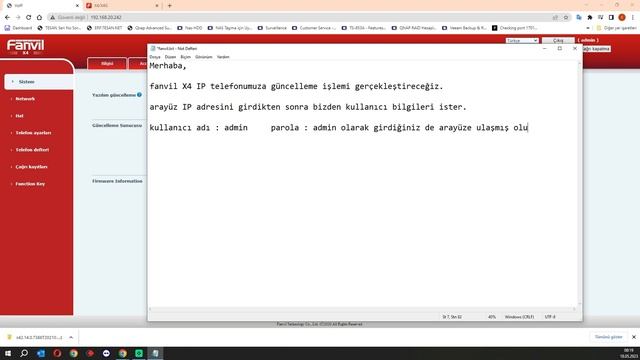Click Notepad's horizontal scrollbar

click(x=362, y=309)
